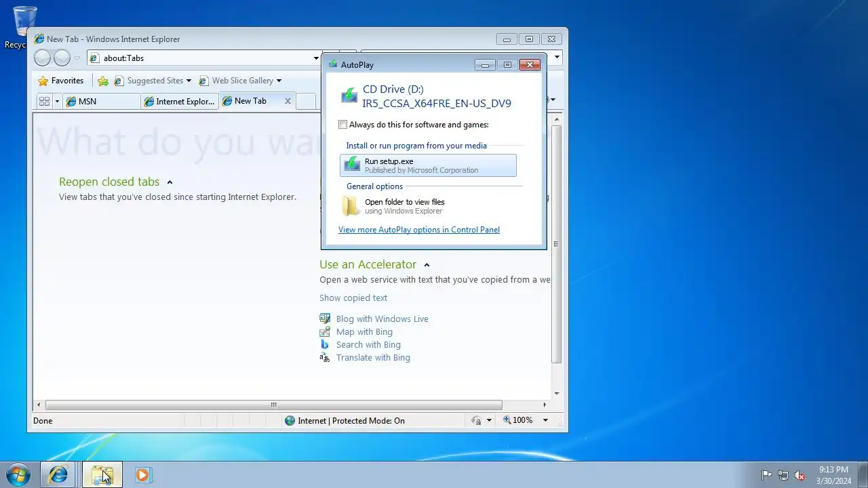This screenshot has height=488, width=868.
Task: Open the Windows Start menu
Action: (18, 474)
